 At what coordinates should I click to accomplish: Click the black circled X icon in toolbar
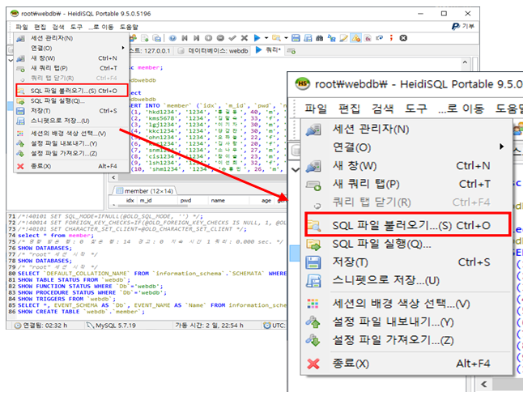click(x=403, y=38)
